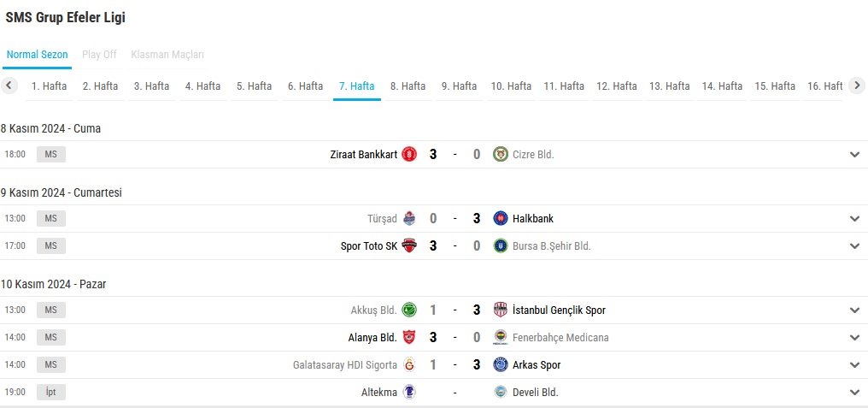Expand the Alanya Bld. vs Fenerbahçe match details

point(854,338)
